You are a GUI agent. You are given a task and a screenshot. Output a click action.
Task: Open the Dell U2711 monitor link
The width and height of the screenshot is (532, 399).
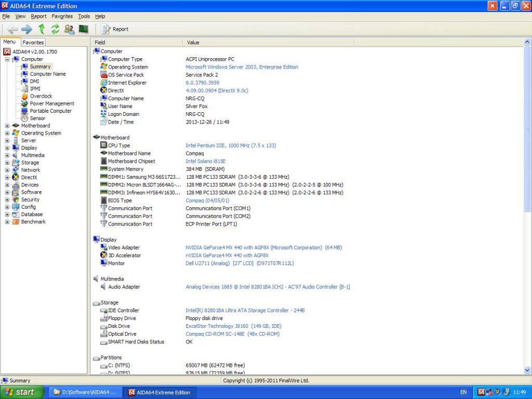tap(240, 263)
